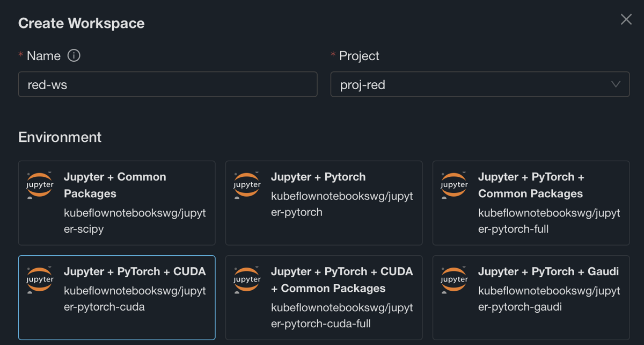Click the kubeflownotebookswg/jupyter-pytorch-full image text
644x345 pixels.
click(548, 221)
